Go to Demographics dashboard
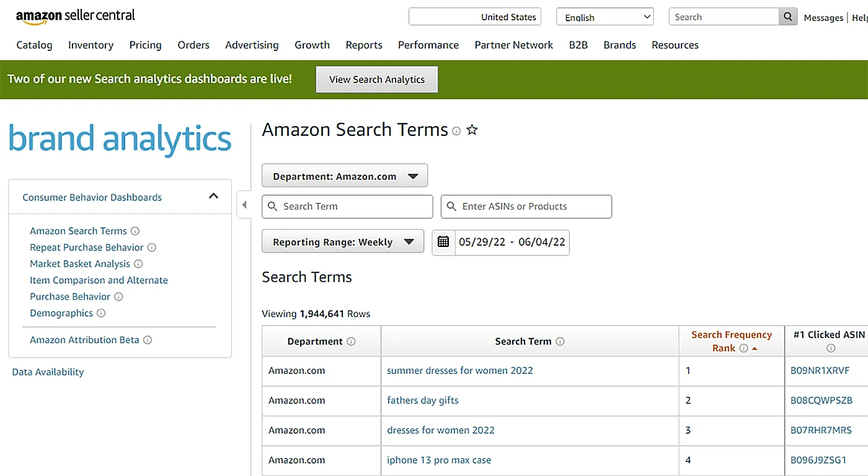Viewport: 868px width, 476px height. point(61,313)
